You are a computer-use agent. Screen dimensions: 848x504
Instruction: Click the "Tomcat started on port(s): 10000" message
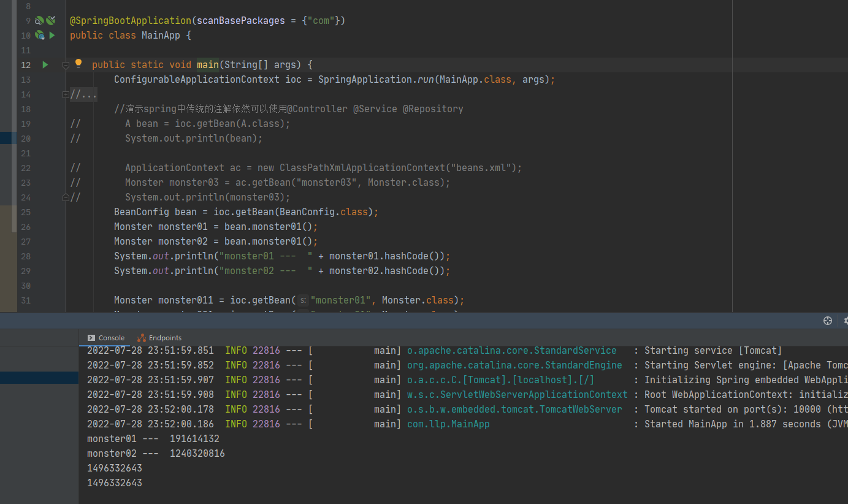(746, 410)
